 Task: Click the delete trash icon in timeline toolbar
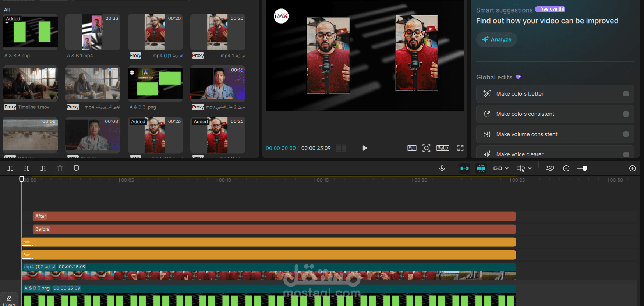pos(60,168)
